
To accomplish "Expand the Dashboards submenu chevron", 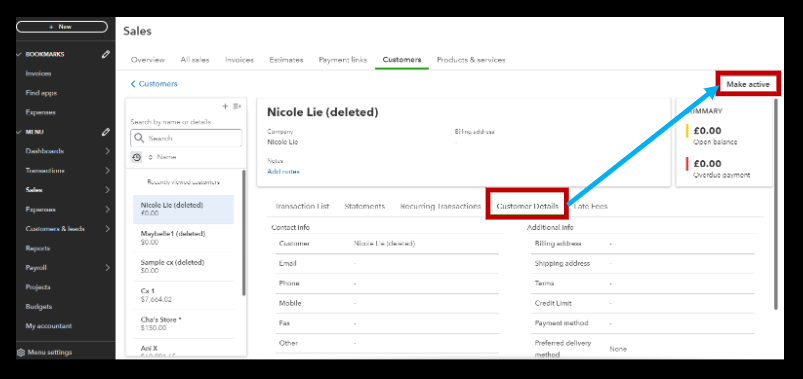I will click(108, 151).
